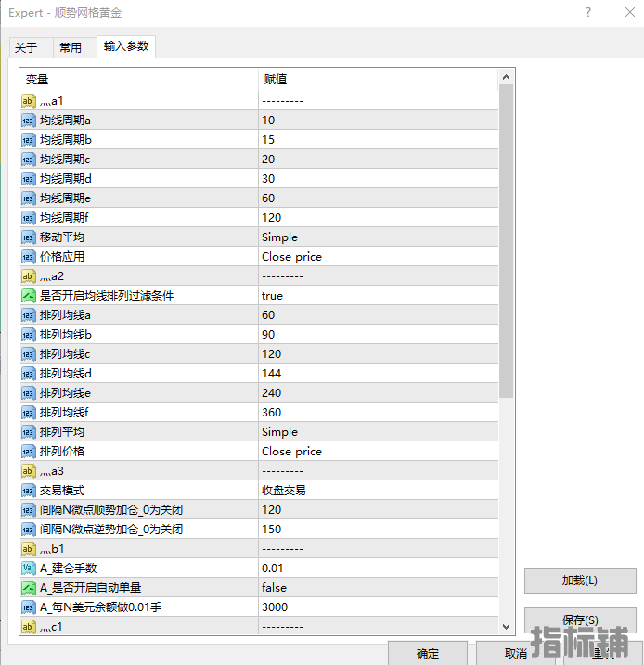
Task: Edit the 排列均线d value 144
Action: coord(378,374)
